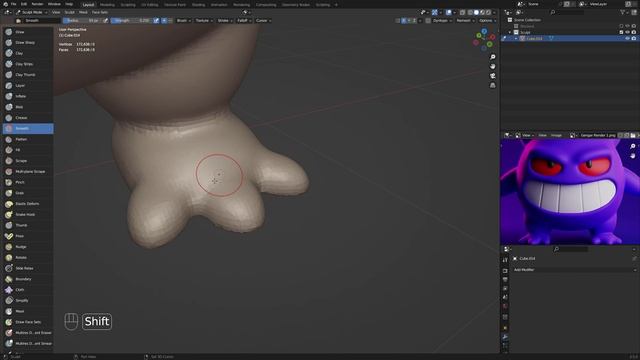
Task: Open the Render menu
Action: 38,4
